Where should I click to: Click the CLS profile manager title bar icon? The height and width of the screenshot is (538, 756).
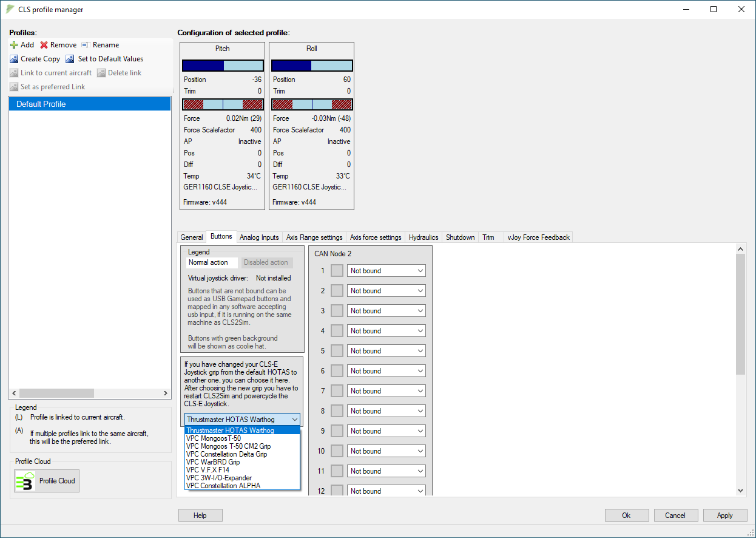pos(10,9)
